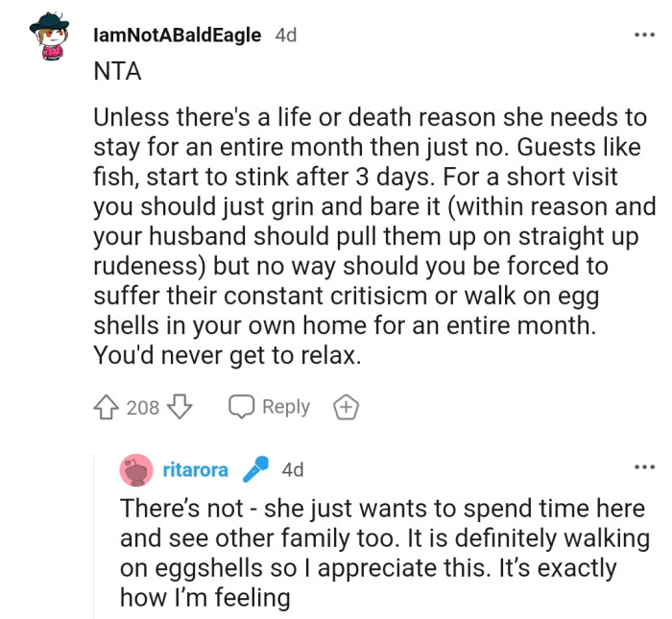
Task: Open the more options menu on ritarora's reply
Action: tap(642, 467)
